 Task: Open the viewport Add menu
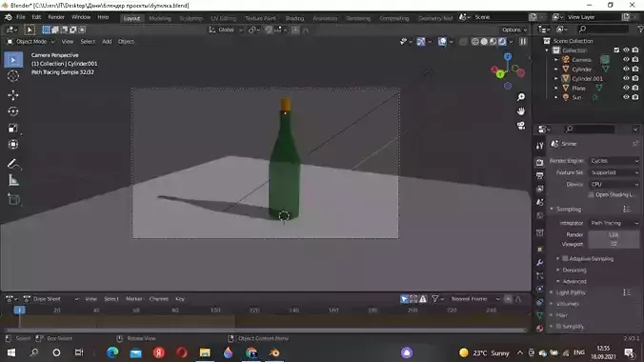[x=107, y=42]
